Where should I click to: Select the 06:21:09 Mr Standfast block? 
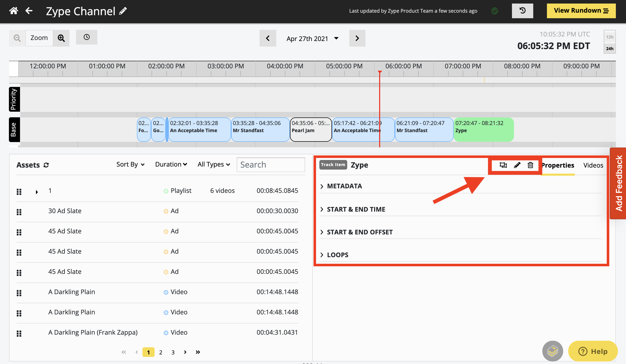pyautogui.click(x=424, y=130)
